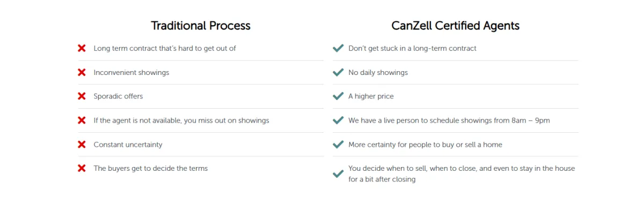The width and height of the screenshot is (644, 204).
Task: Click the 'No daily showings' text
Action: click(378, 72)
